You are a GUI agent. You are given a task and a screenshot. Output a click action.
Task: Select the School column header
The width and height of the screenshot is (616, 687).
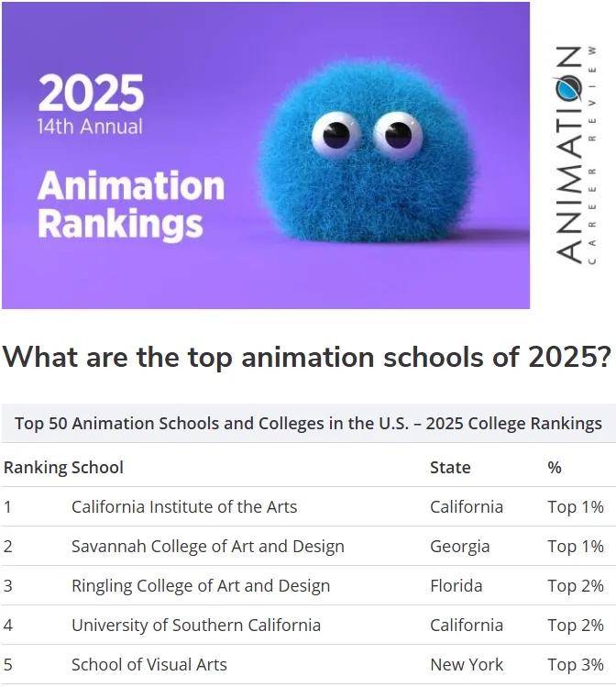[97, 467]
